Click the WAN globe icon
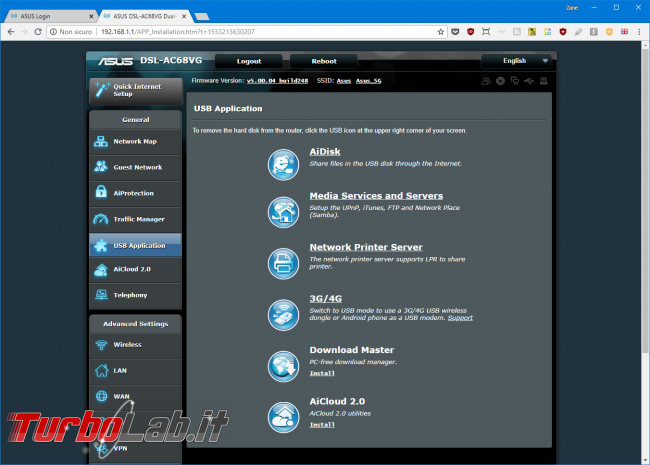The image size is (650, 465). tap(101, 396)
